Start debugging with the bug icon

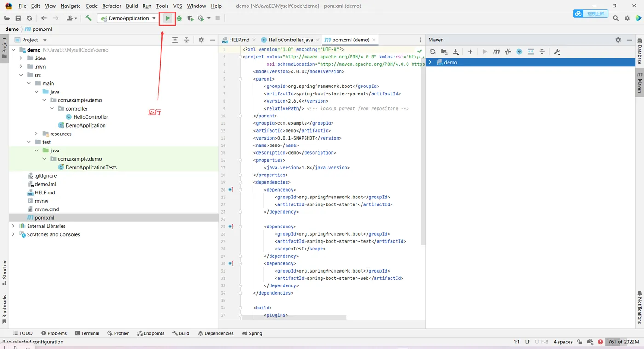click(x=179, y=18)
